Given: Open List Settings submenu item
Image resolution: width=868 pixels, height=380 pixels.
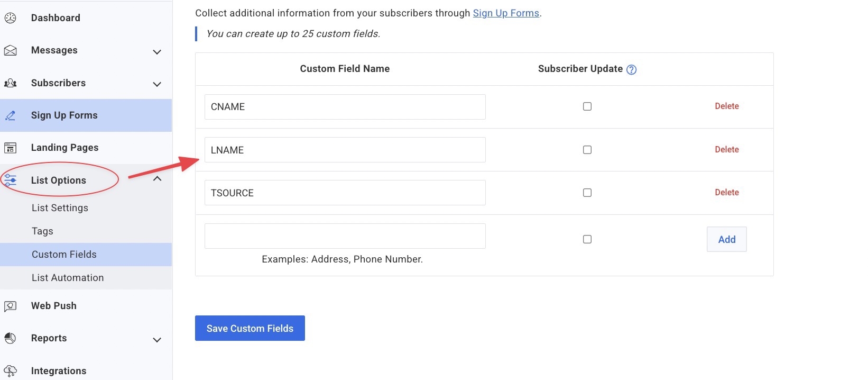Looking at the screenshot, I should pyautogui.click(x=60, y=208).
